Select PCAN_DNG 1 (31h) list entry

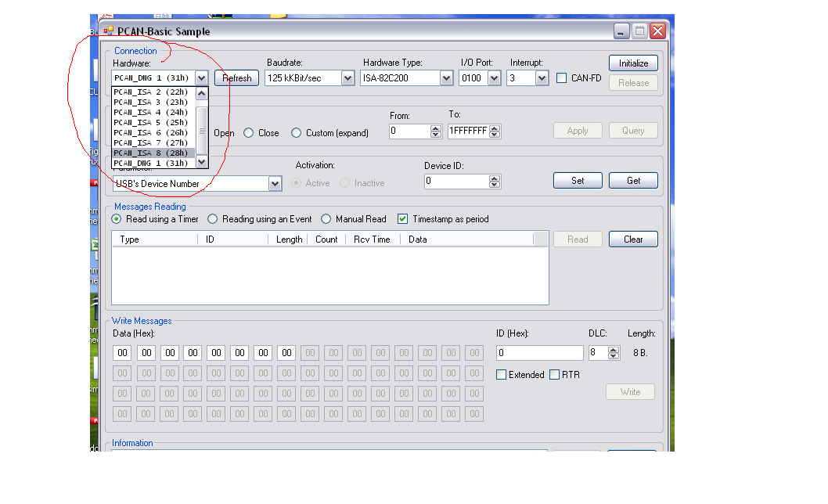[x=153, y=164]
